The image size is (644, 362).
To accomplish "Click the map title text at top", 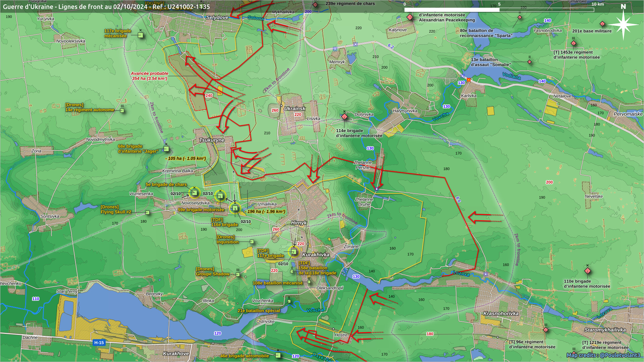I will click(x=106, y=7).
